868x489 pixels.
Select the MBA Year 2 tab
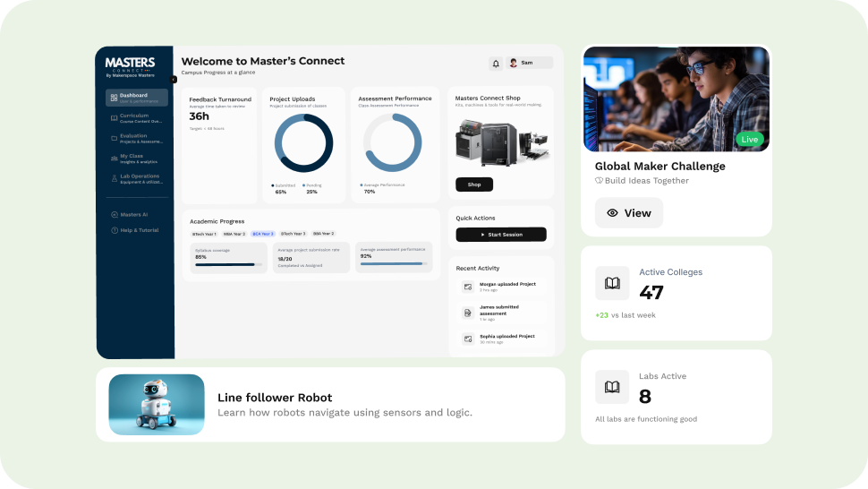pyautogui.click(x=234, y=234)
